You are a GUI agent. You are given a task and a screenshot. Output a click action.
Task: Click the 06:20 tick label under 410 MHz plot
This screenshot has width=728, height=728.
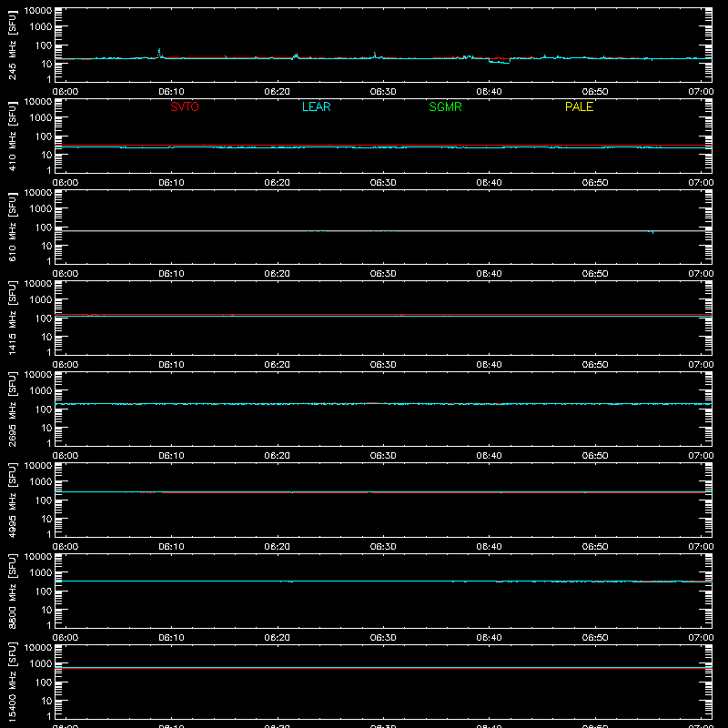(x=278, y=183)
